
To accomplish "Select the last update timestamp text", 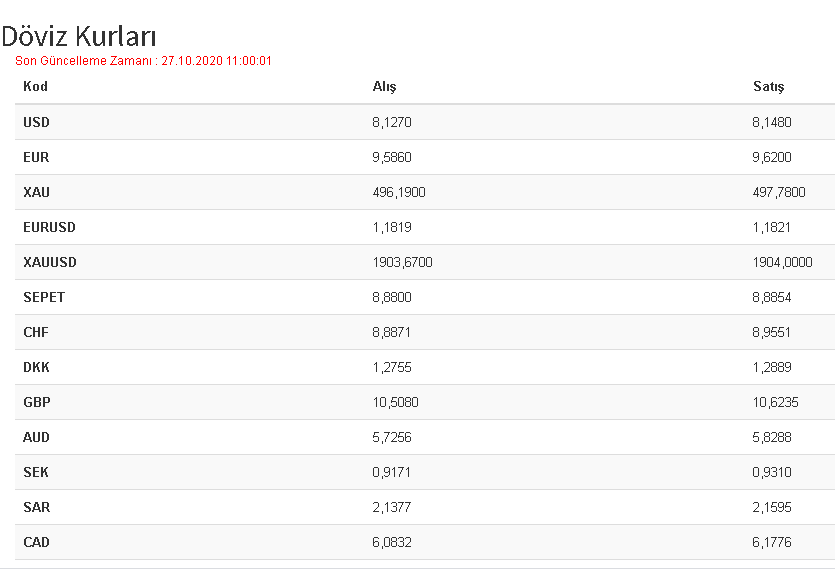I will click(x=143, y=61).
